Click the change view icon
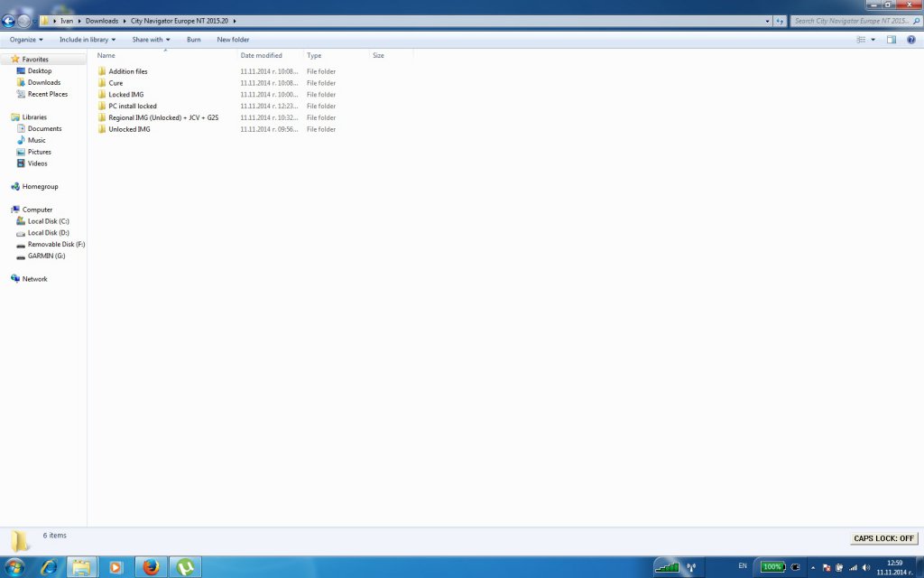Viewport: 924px width, 578px height. [861, 40]
